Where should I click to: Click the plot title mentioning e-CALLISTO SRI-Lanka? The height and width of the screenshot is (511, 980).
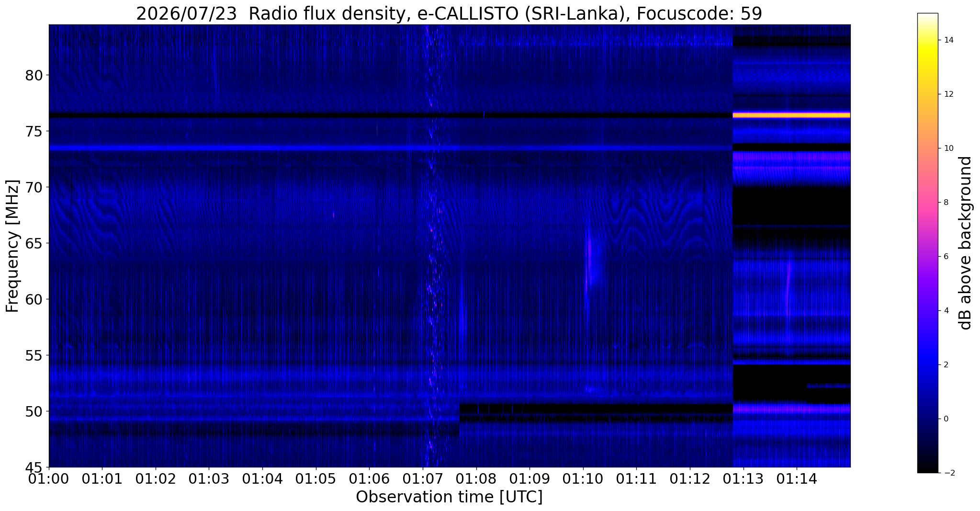449,13
